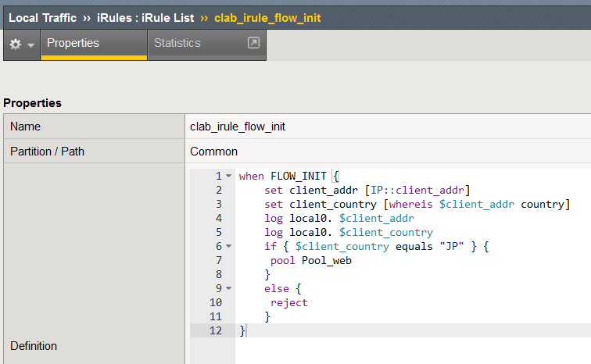This screenshot has width=591, height=364.
Task: Click the Definition label
Action: point(34,345)
